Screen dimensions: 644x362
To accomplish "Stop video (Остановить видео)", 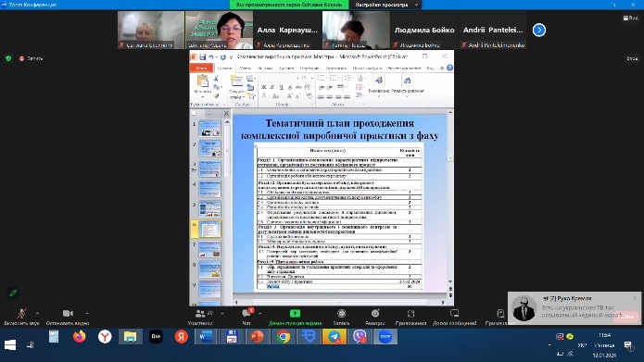I will (68, 317).
